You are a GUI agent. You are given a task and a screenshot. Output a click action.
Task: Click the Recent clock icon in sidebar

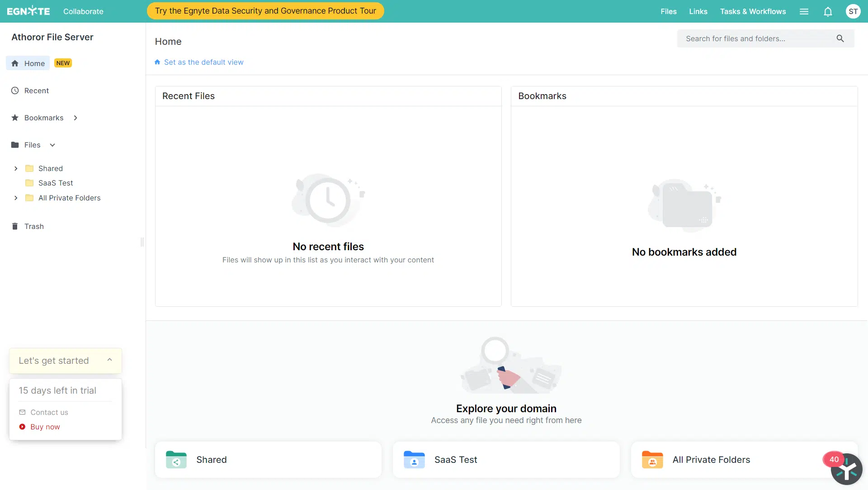(x=15, y=90)
